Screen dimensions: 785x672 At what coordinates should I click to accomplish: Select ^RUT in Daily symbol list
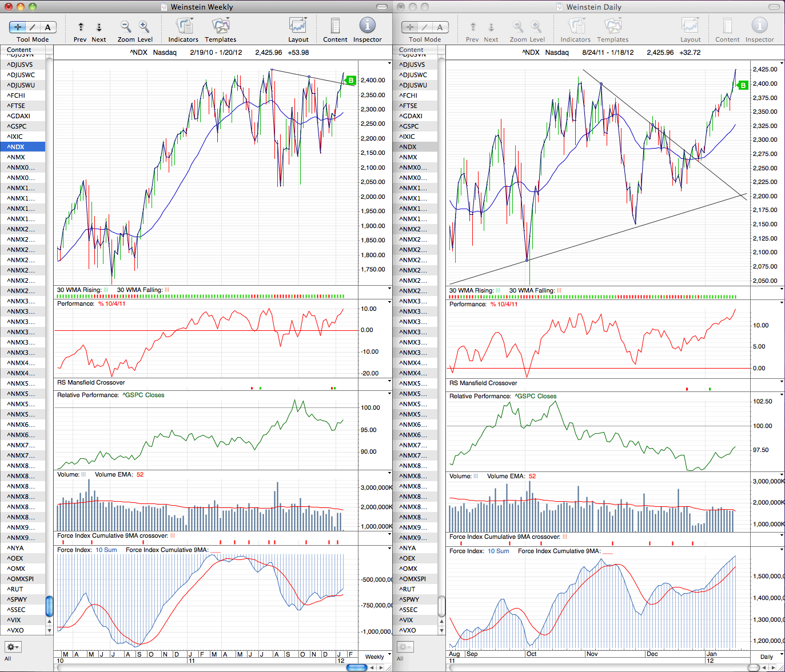[x=415, y=589]
